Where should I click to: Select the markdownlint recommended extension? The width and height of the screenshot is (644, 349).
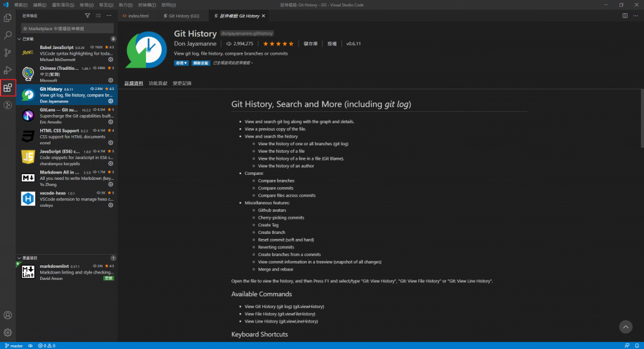click(67, 272)
